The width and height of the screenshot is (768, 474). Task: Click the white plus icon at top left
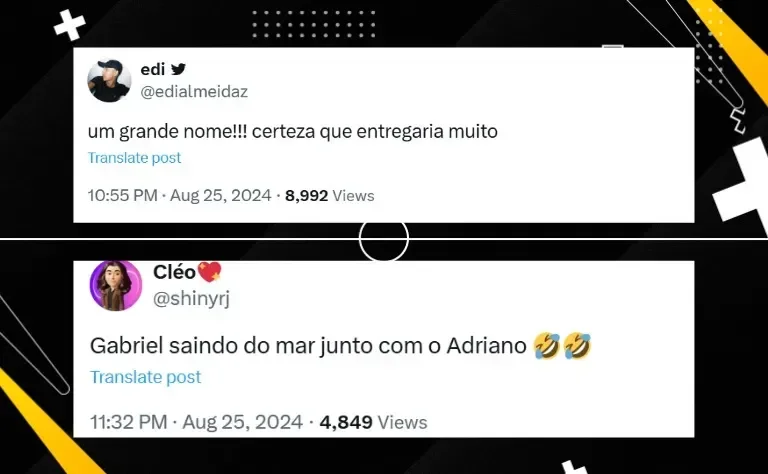[x=70, y=25]
